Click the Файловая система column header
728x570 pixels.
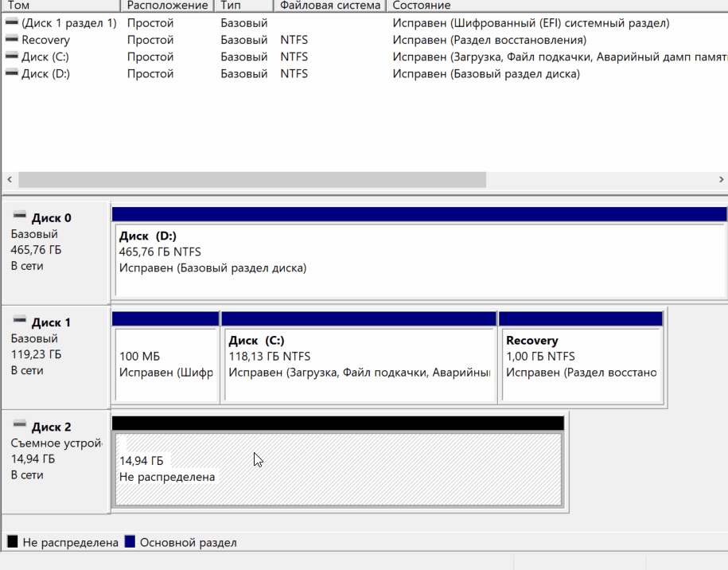(x=329, y=6)
